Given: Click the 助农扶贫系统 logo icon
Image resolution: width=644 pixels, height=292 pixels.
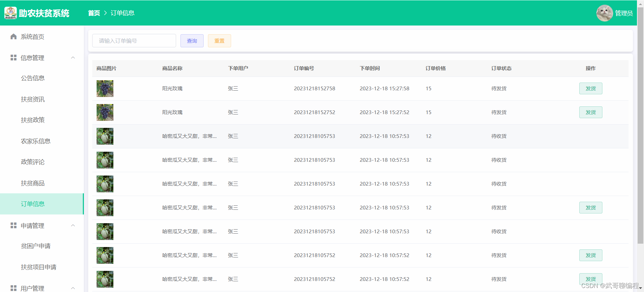Looking at the screenshot, I should [x=10, y=13].
